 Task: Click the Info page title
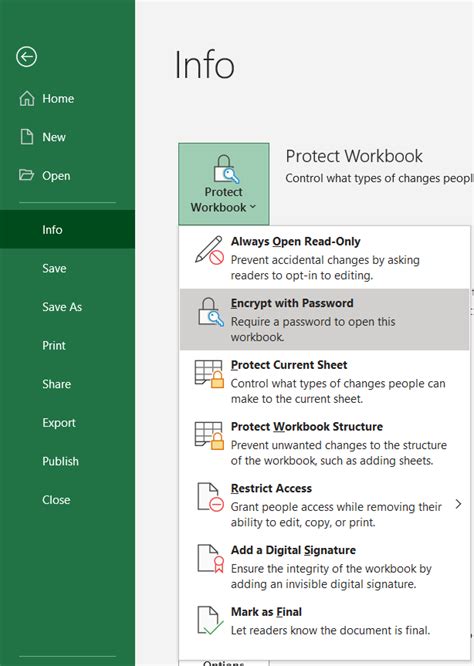(x=204, y=65)
